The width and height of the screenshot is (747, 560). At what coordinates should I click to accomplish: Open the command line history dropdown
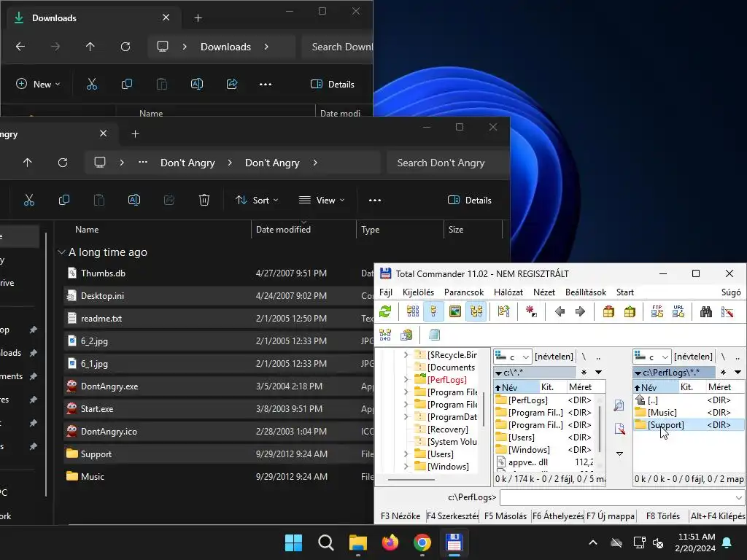click(x=738, y=497)
